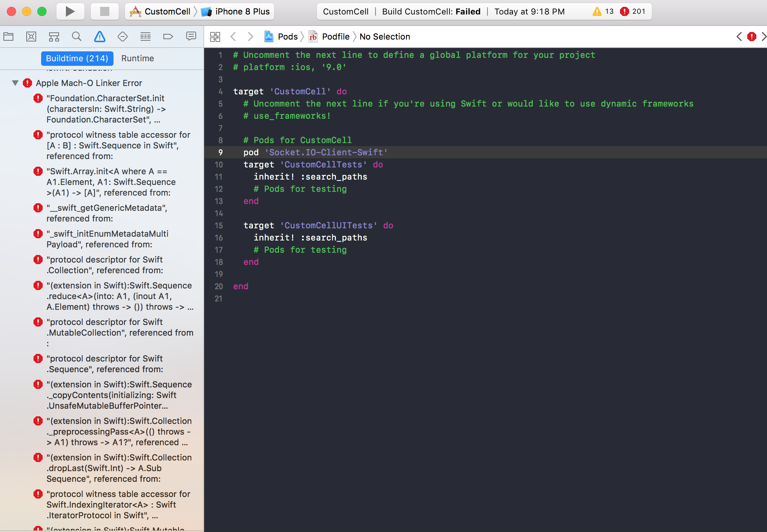
Task: Open the Project navigator
Action: [x=8, y=37]
